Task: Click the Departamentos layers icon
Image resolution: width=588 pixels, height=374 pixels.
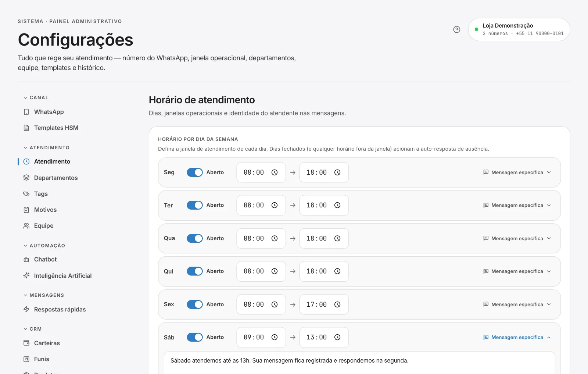Action: tap(26, 178)
